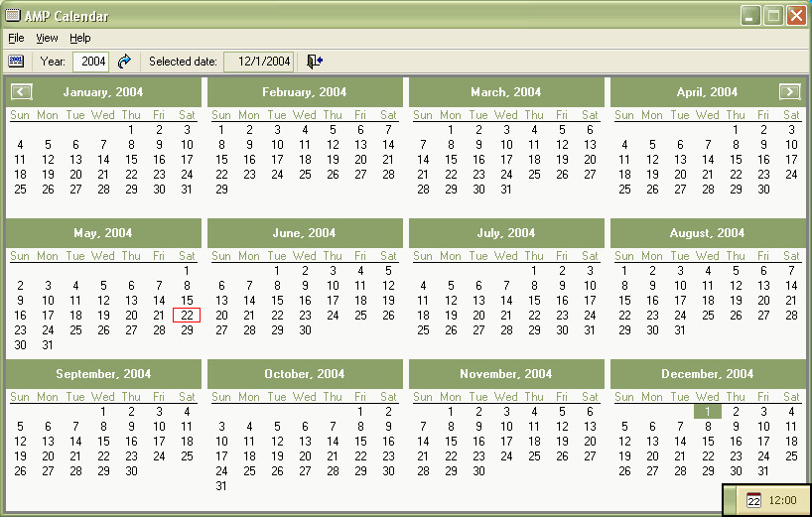Go to next year with right arrow
The height and width of the screenshot is (517, 812).
(x=790, y=92)
